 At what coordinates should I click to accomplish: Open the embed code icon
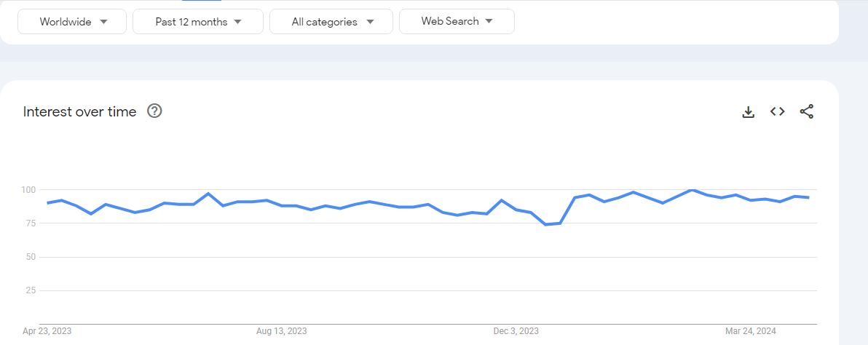tap(777, 111)
